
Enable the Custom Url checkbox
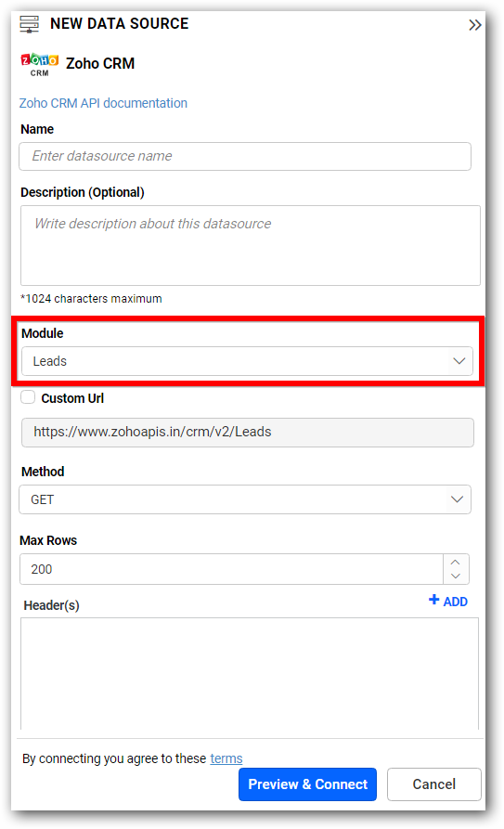pos(28,397)
